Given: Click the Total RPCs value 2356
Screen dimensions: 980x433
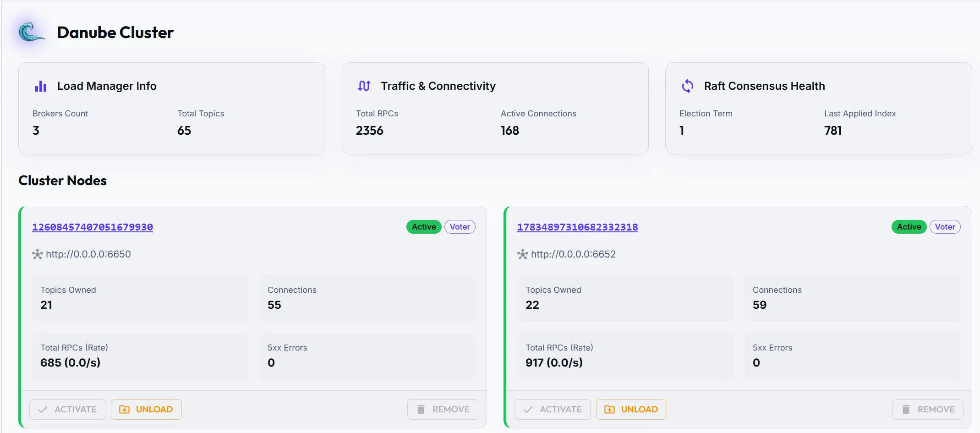Looking at the screenshot, I should 370,131.
